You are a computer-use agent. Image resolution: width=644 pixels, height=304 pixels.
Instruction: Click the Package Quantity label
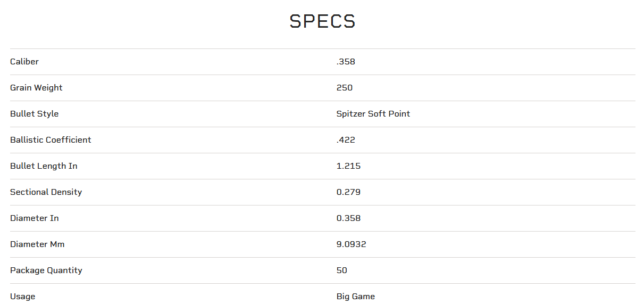click(46, 270)
